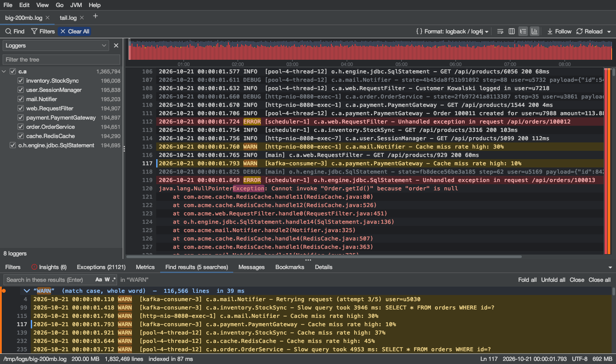Screen dimensions: 616x364
Task: Uncheck the c.a root logger checkbox
Action: pos(13,71)
